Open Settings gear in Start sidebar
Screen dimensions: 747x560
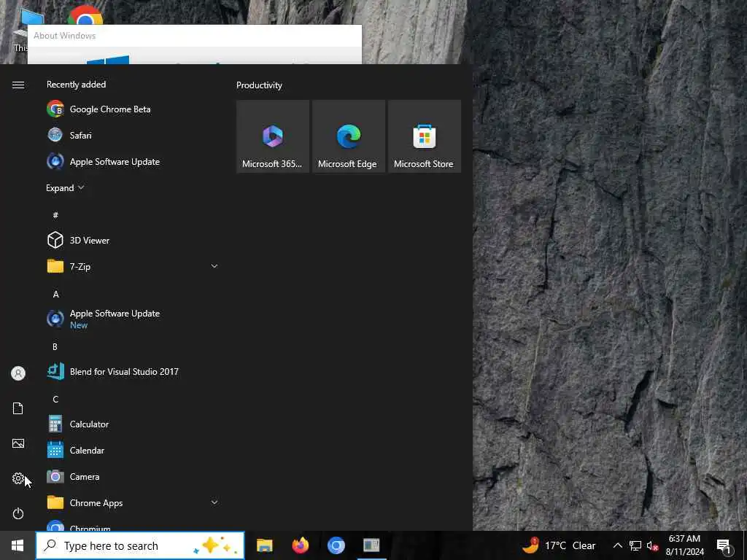18,478
